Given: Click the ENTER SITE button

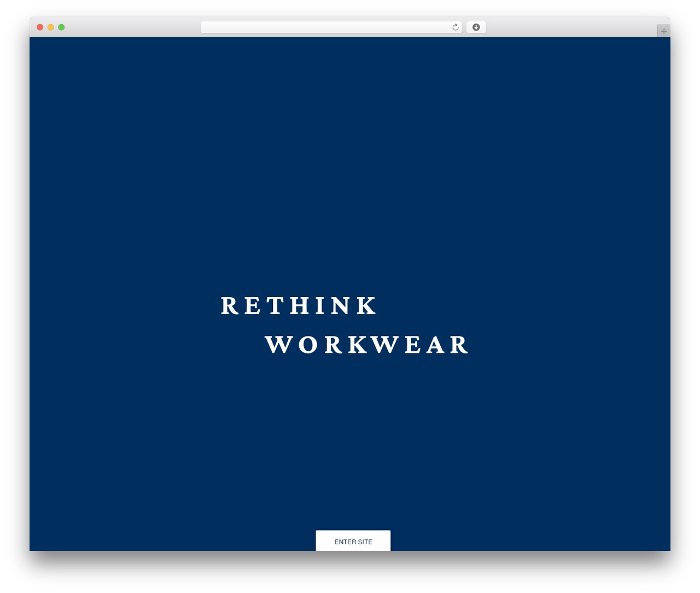Looking at the screenshot, I should [x=353, y=540].
